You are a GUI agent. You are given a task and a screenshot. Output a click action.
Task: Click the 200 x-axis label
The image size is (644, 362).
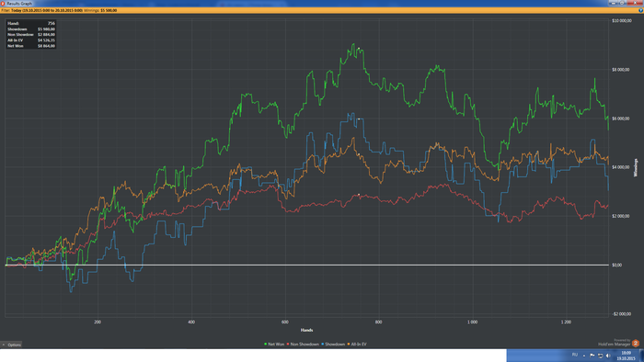[x=98, y=322]
